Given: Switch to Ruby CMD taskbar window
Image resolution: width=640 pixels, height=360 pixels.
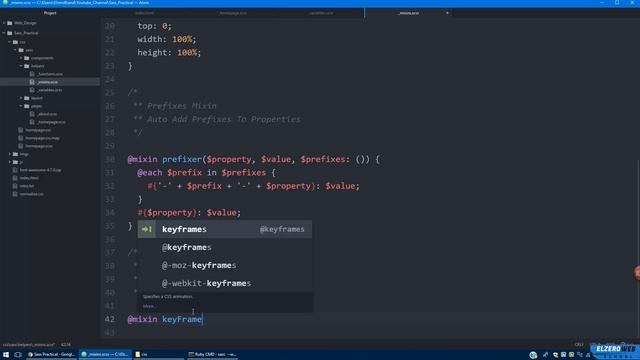Looking at the screenshot, I should pyautogui.click(x=212, y=354).
